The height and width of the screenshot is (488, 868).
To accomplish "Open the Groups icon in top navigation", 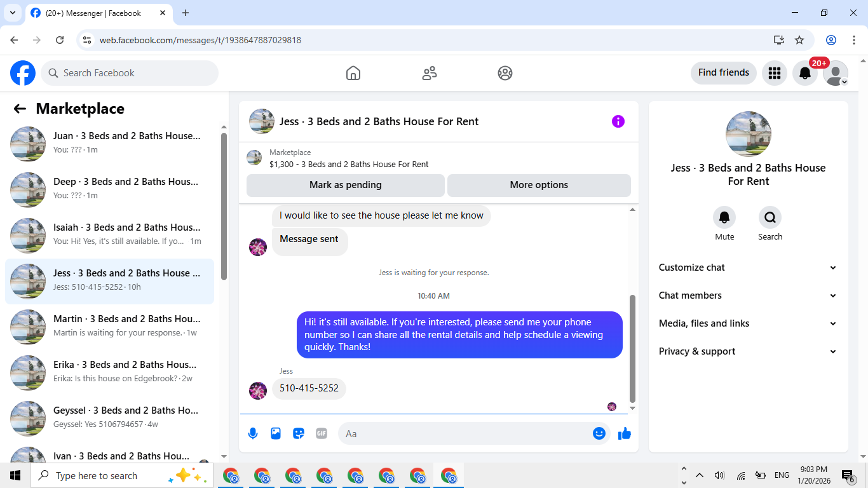I will [505, 73].
